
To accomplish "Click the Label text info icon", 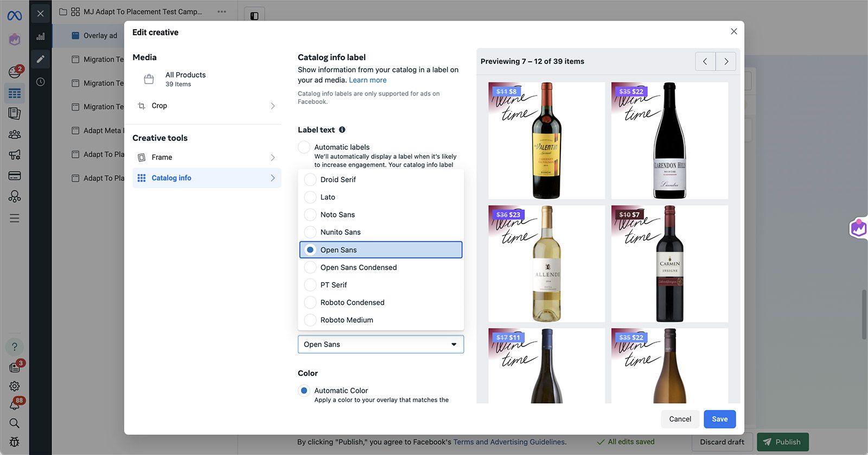I will [342, 130].
